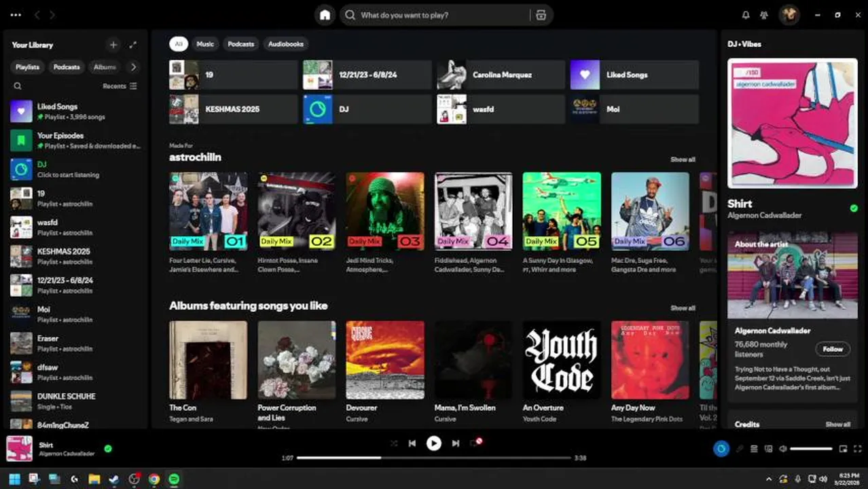Create a playlist with the plus icon
The height and width of the screenshot is (489, 868).
[113, 45]
